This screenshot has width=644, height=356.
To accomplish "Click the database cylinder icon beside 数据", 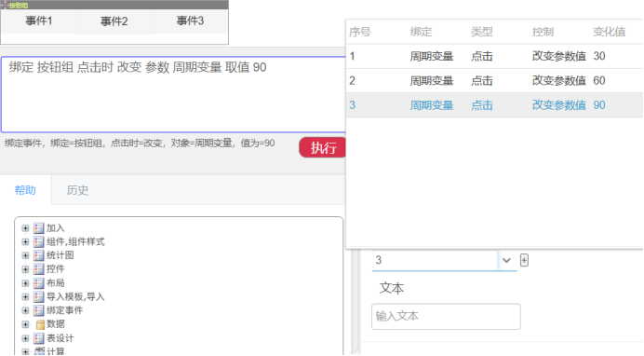I will tap(40, 324).
